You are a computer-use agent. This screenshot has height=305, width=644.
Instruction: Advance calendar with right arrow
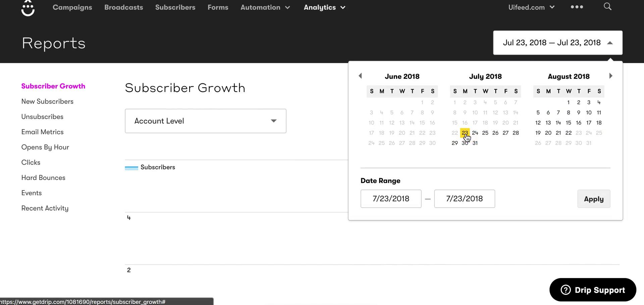(611, 76)
